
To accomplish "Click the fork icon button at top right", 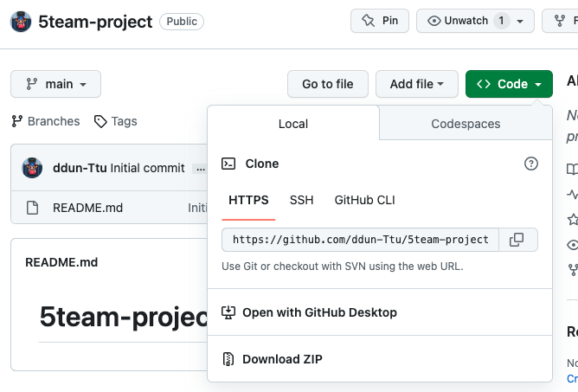I will [x=560, y=21].
